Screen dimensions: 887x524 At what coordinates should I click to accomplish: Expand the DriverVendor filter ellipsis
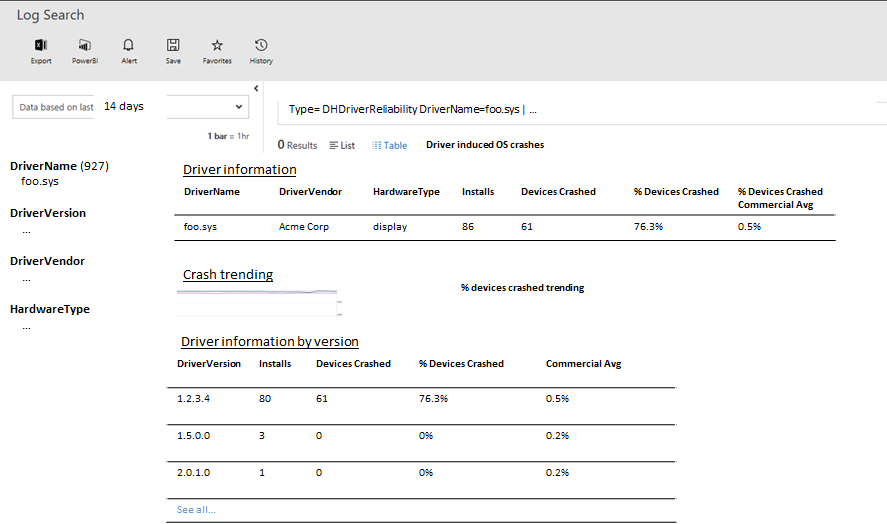pyautogui.click(x=26, y=278)
